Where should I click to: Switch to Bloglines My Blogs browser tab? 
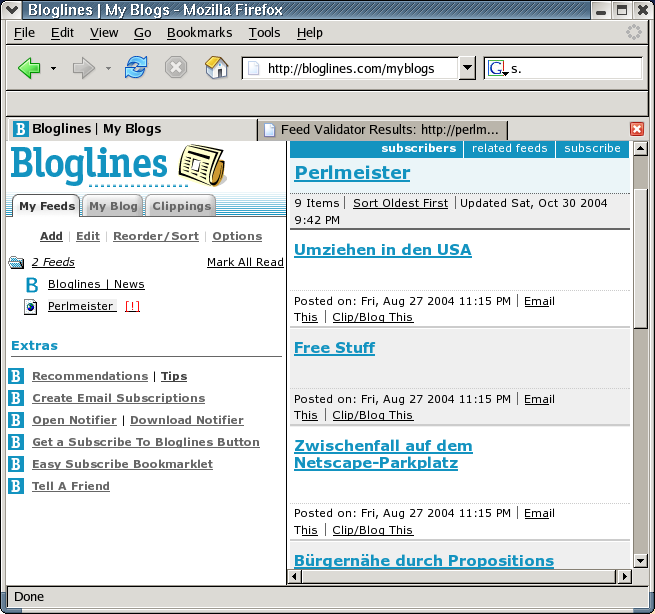(x=132, y=129)
